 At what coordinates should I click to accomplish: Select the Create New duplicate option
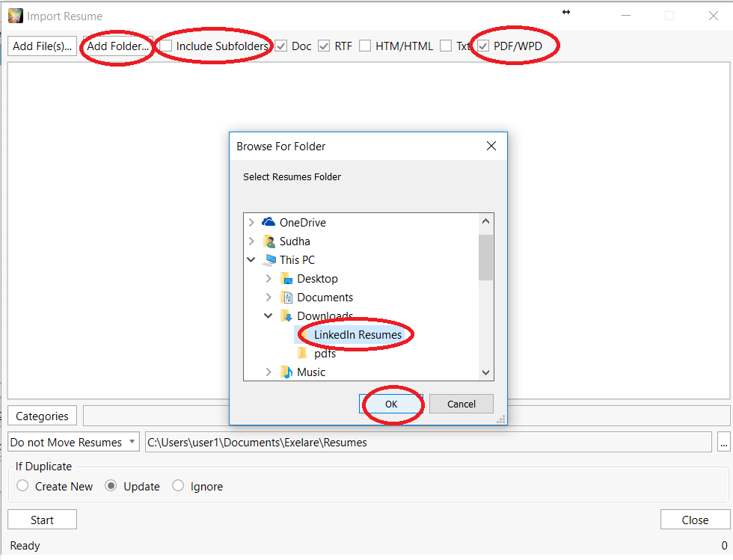[22, 486]
